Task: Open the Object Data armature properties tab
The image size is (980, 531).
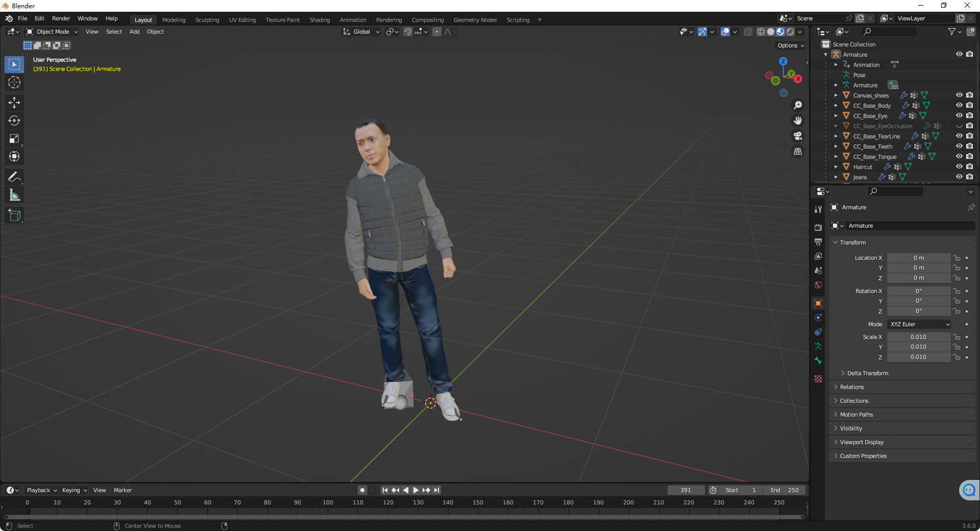Action: [818, 346]
